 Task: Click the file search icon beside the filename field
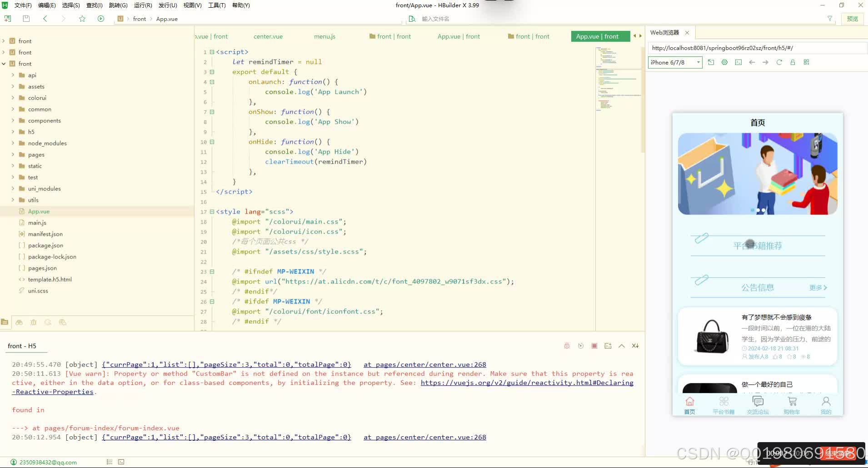[412, 19]
